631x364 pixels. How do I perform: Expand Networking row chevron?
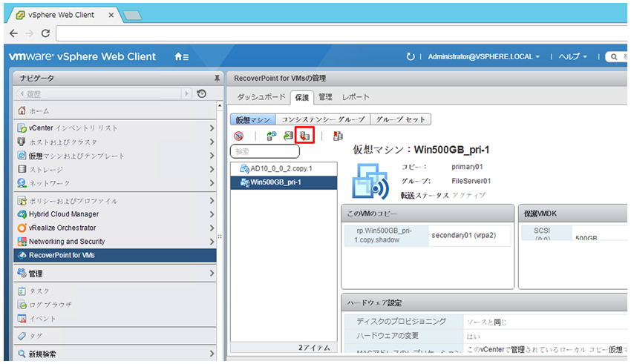point(212,183)
